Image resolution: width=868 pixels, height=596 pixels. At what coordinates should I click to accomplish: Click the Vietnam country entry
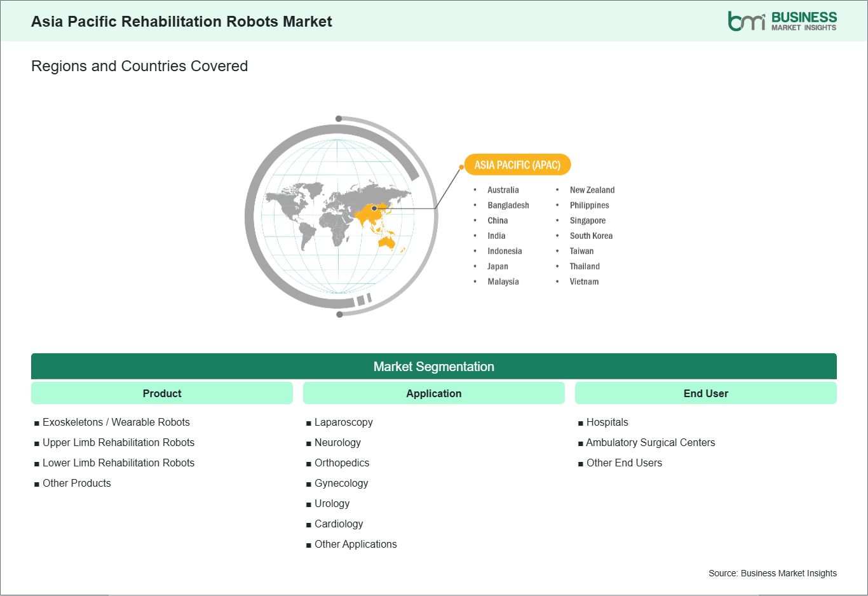click(x=584, y=281)
